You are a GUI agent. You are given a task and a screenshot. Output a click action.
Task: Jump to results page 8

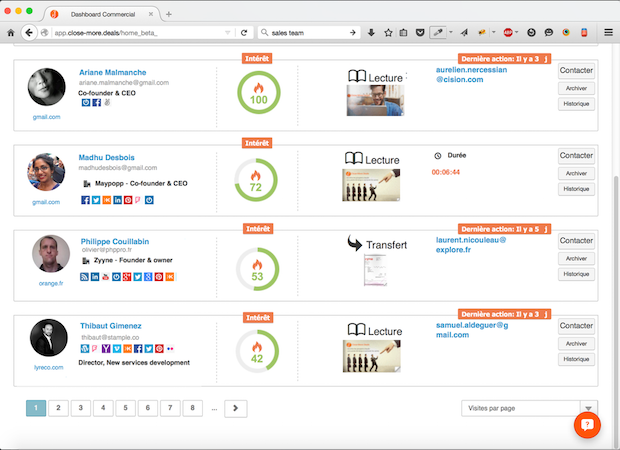(x=190, y=408)
